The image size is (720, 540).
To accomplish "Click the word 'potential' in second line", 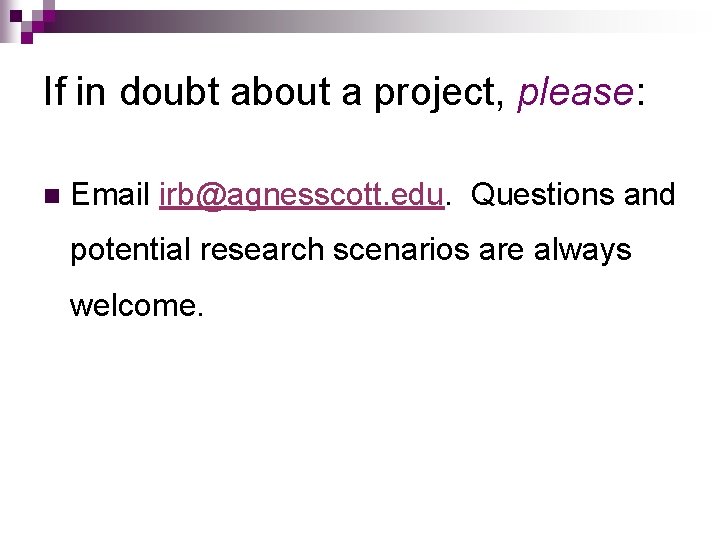I will [130, 250].
